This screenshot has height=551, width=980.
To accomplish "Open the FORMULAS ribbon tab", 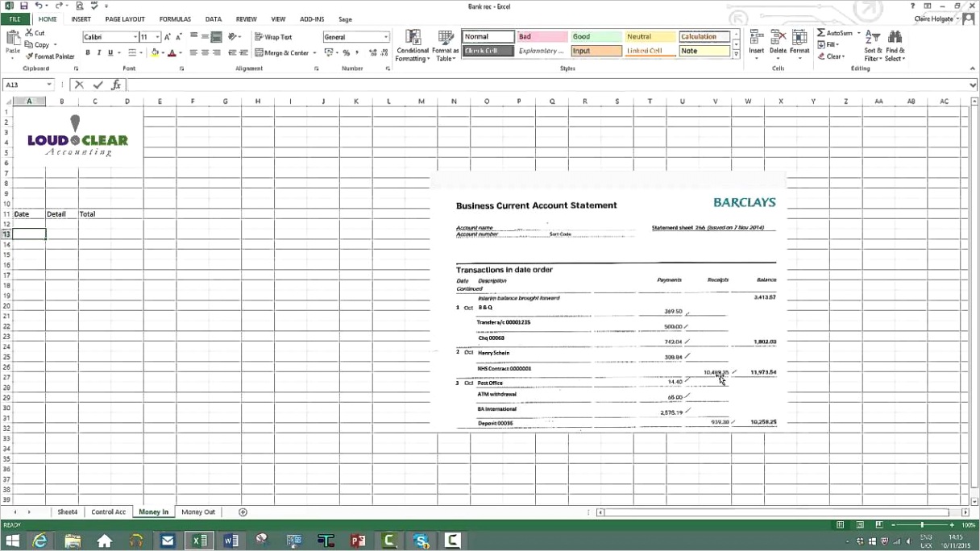I will click(175, 19).
